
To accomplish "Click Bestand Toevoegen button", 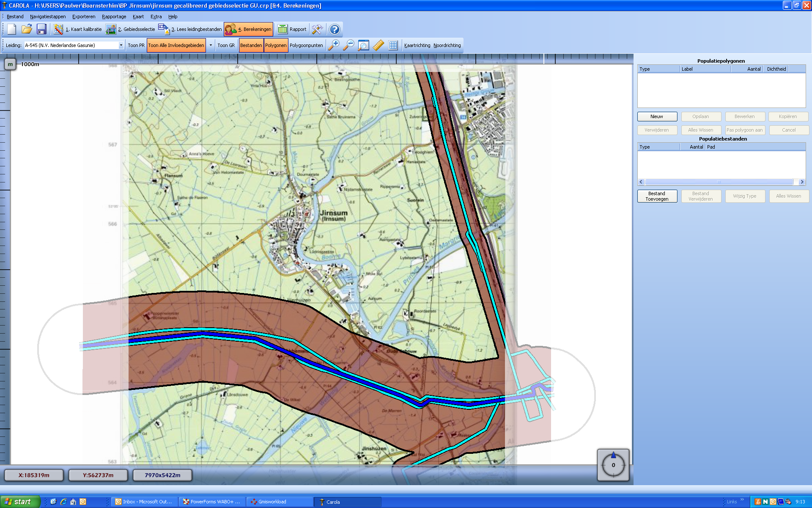I will pyautogui.click(x=657, y=196).
